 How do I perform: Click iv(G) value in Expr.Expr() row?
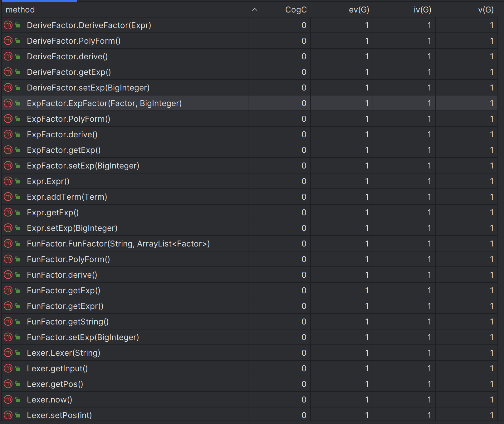point(429,181)
